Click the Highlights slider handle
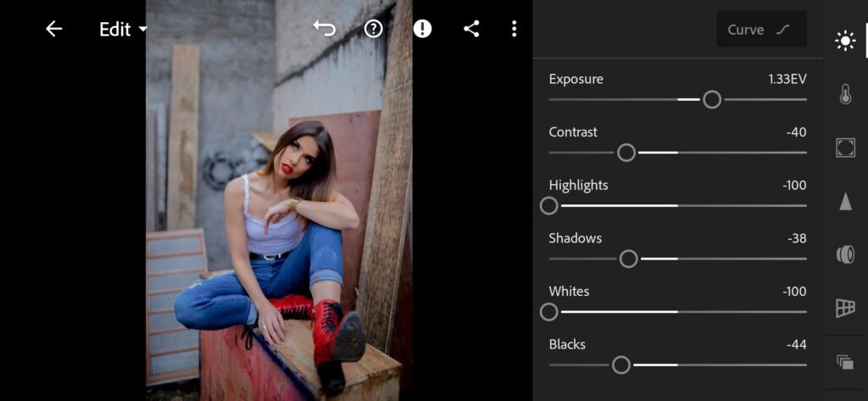This screenshot has height=401, width=868. [548, 206]
